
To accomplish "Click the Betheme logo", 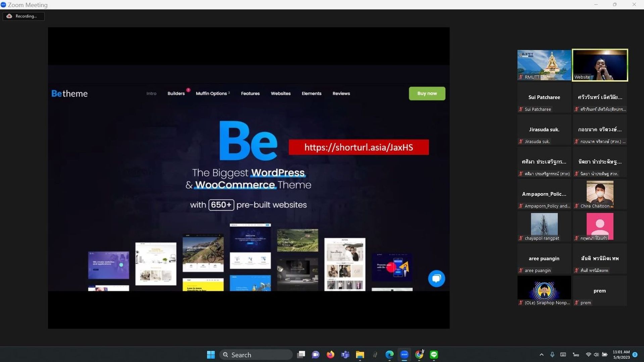I will [69, 93].
